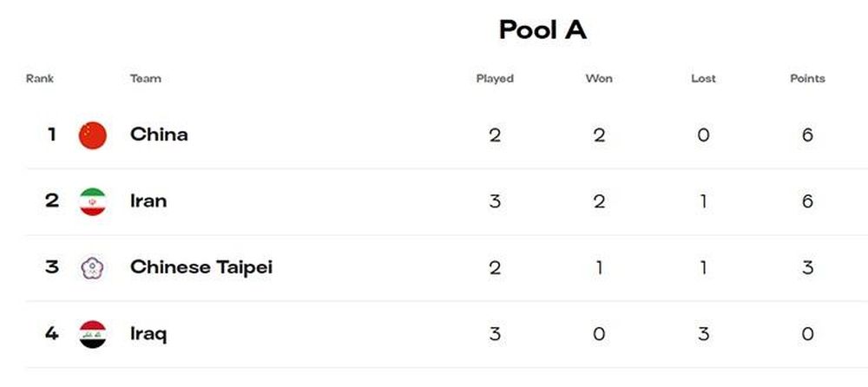Open the China team link

click(x=159, y=134)
